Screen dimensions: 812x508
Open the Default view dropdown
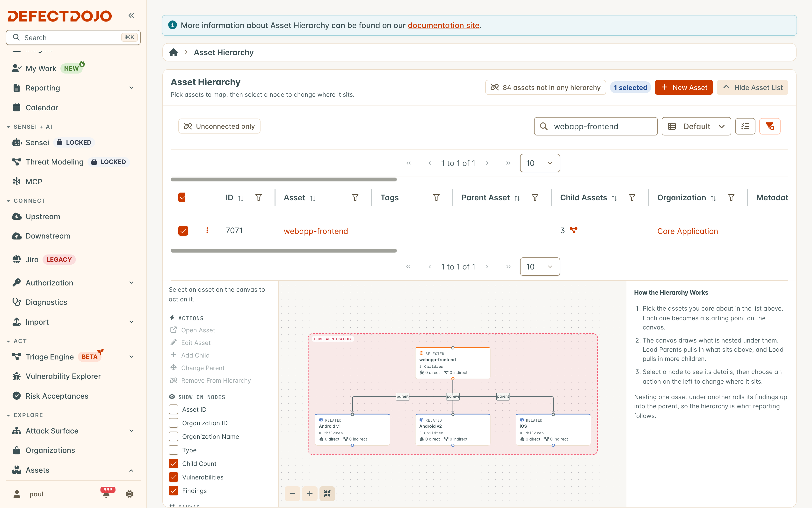pyautogui.click(x=696, y=126)
